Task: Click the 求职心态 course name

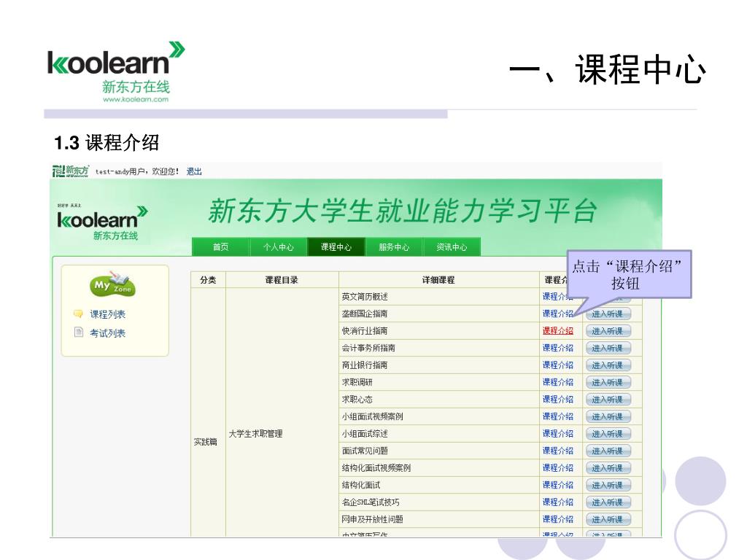Action: (357, 400)
